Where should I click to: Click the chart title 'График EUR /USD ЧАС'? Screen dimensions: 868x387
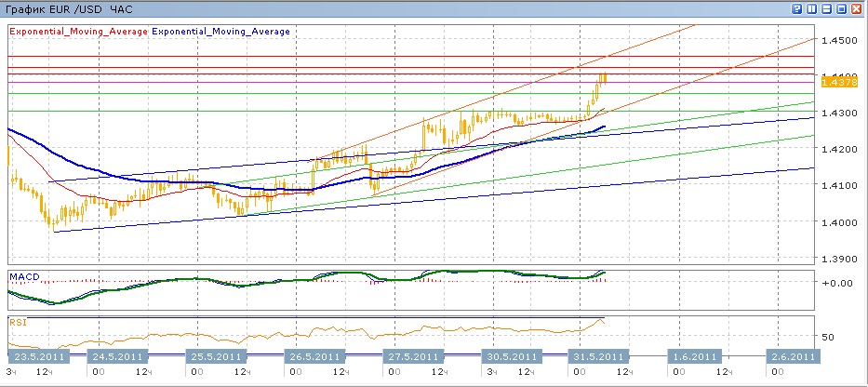(69, 9)
